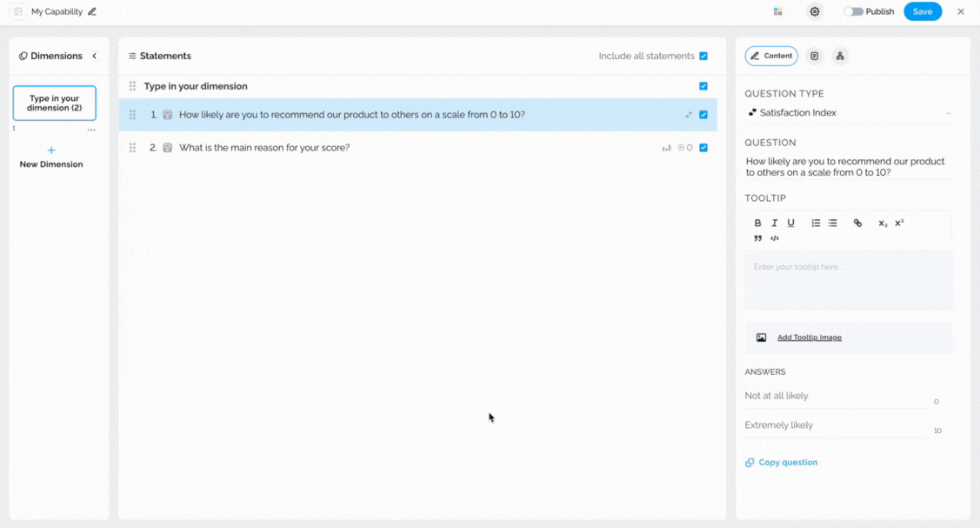Click the pencil icon beside My Capability
The width and height of the screenshot is (980, 528).
pyautogui.click(x=92, y=12)
